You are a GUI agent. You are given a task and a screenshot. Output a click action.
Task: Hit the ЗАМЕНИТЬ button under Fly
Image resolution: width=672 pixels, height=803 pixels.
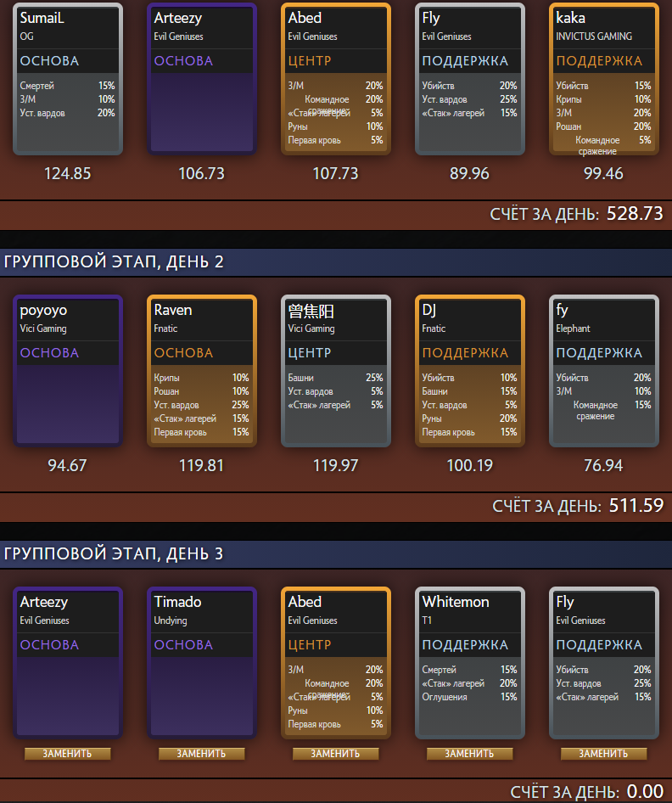click(603, 753)
